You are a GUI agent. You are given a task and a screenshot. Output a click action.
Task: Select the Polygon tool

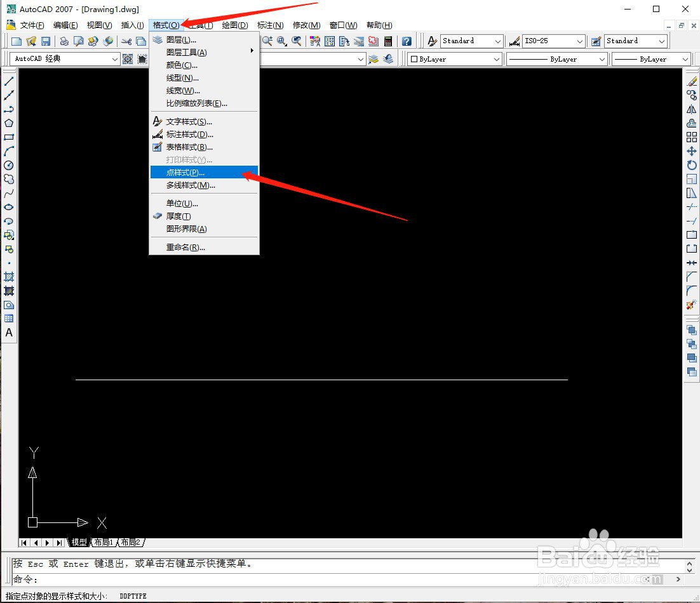click(8, 123)
